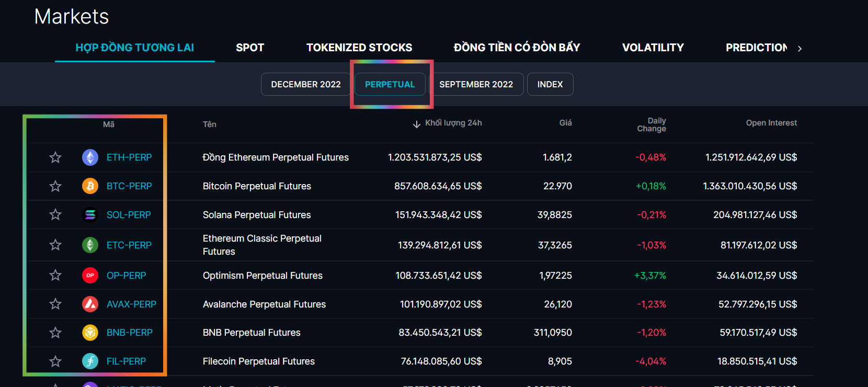Open the ETC-PERP market link
The image size is (868, 387).
tap(129, 245)
